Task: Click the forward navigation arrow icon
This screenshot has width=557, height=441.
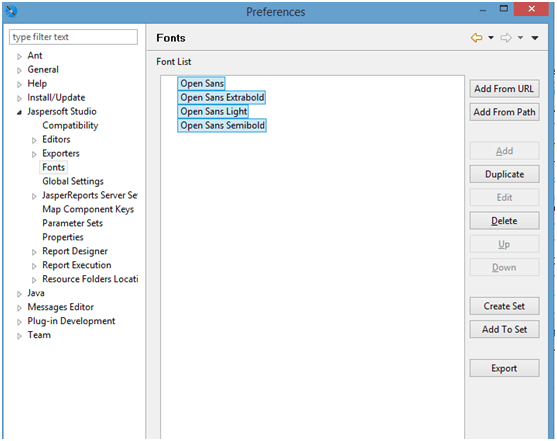Action: point(506,38)
